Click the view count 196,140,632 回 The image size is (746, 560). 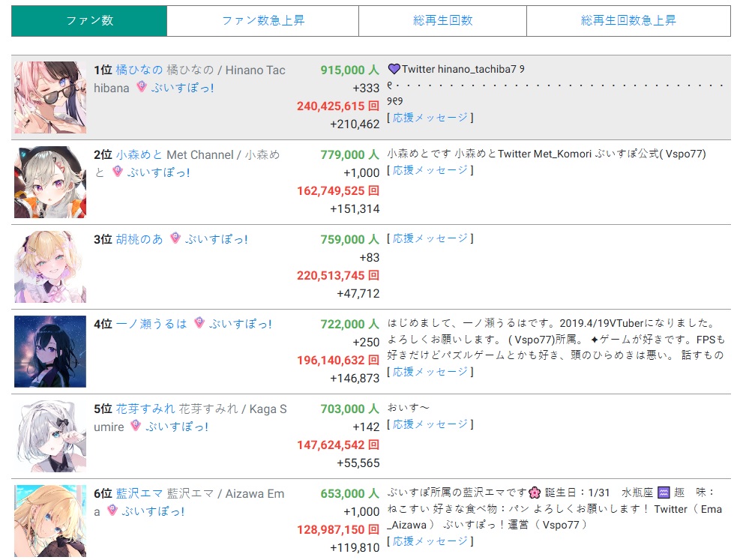[338, 360]
